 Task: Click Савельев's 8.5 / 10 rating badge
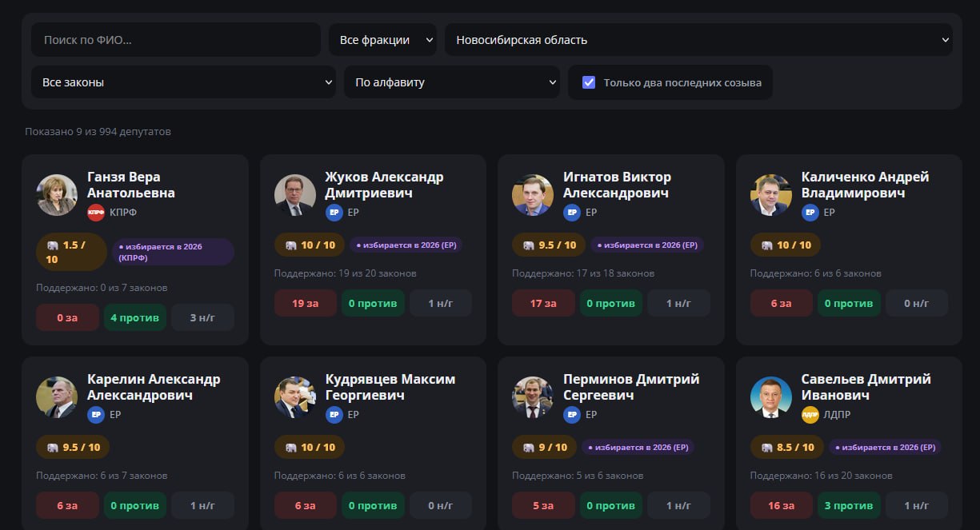click(787, 448)
